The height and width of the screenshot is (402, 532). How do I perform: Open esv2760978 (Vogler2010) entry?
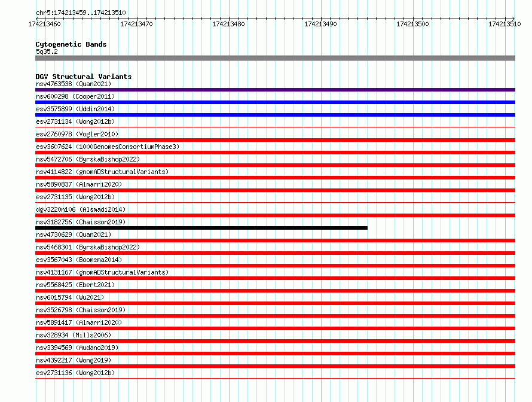point(77,134)
